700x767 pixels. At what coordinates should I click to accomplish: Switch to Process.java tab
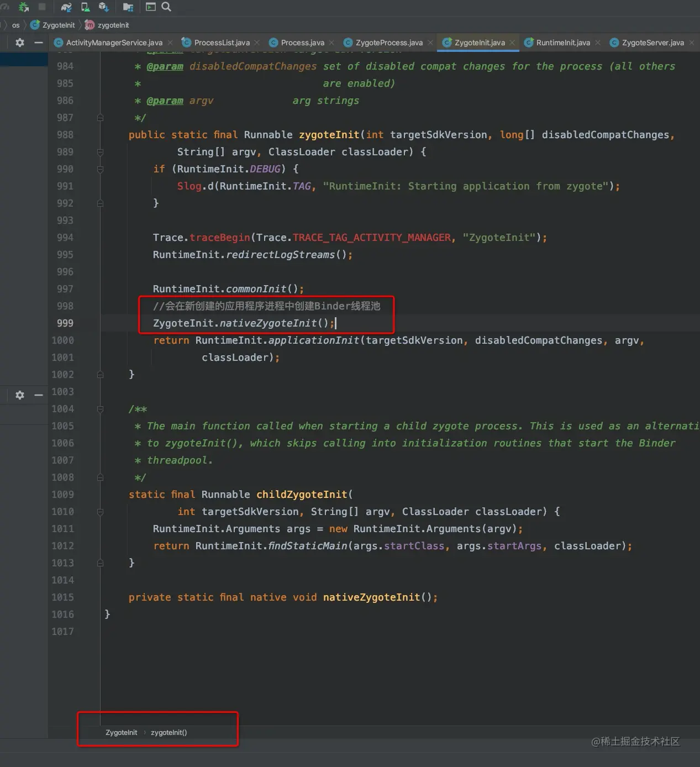pos(302,43)
